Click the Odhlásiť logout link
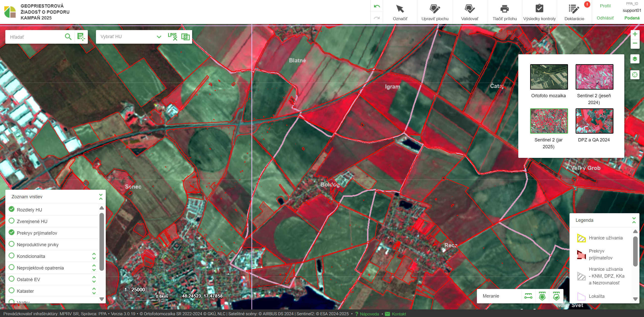Screen dimensions: 644x317 (x=605, y=18)
